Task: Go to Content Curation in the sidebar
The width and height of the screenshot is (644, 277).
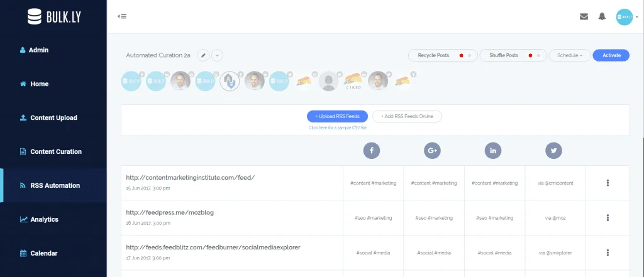Action: point(55,151)
